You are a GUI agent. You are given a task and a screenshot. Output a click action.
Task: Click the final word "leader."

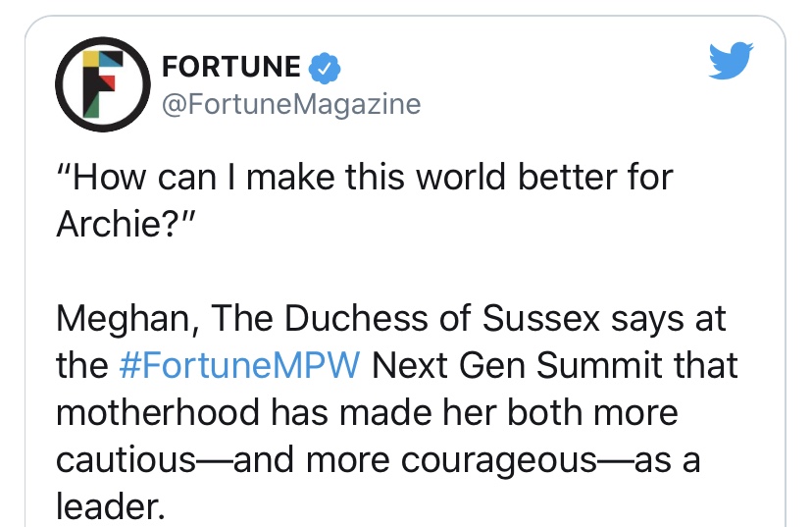pos(107,504)
